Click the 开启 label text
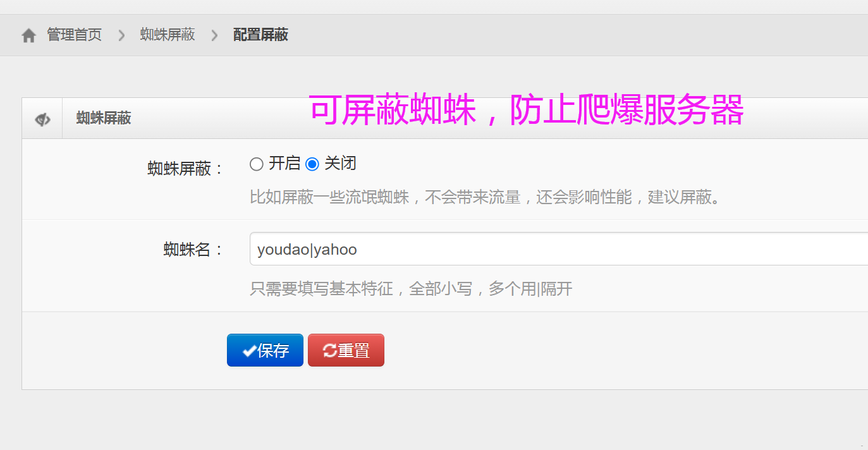The height and width of the screenshot is (450, 868). click(x=284, y=164)
